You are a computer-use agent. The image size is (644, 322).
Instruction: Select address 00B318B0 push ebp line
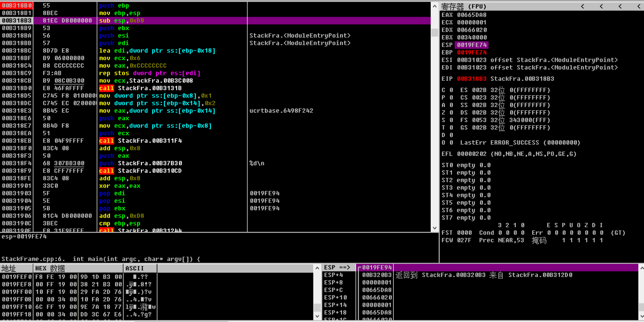coord(215,5)
